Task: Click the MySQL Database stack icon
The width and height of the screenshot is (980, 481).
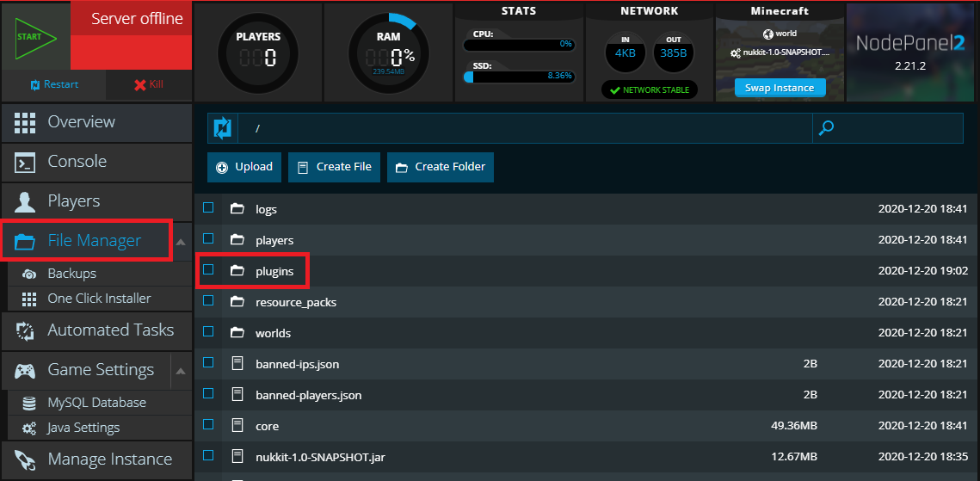Action: click(x=29, y=403)
